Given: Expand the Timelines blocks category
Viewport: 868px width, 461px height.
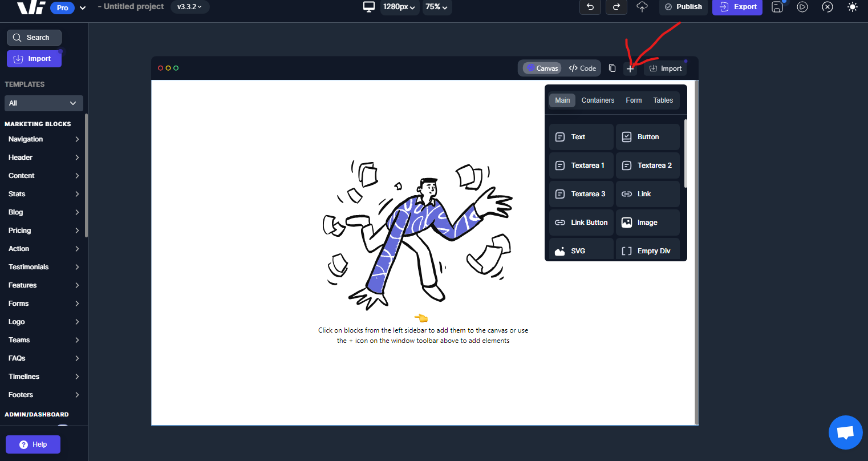Looking at the screenshot, I should click(x=43, y=377).
